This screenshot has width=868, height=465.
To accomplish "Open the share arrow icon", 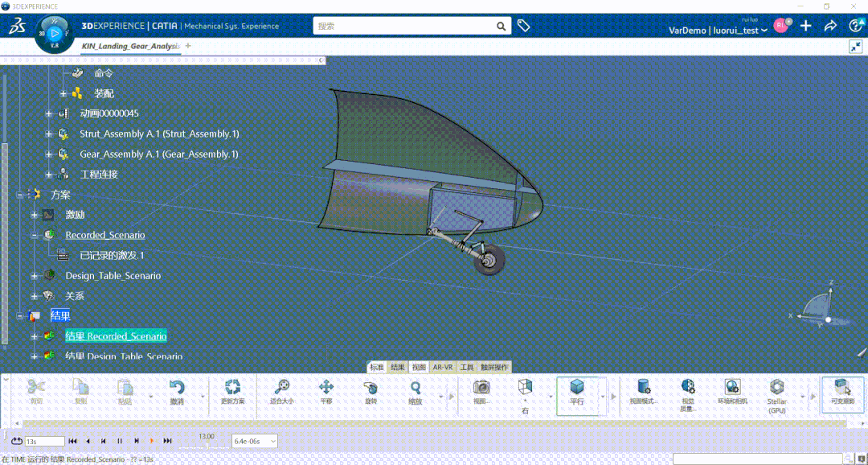I will [x=830, y=26].
